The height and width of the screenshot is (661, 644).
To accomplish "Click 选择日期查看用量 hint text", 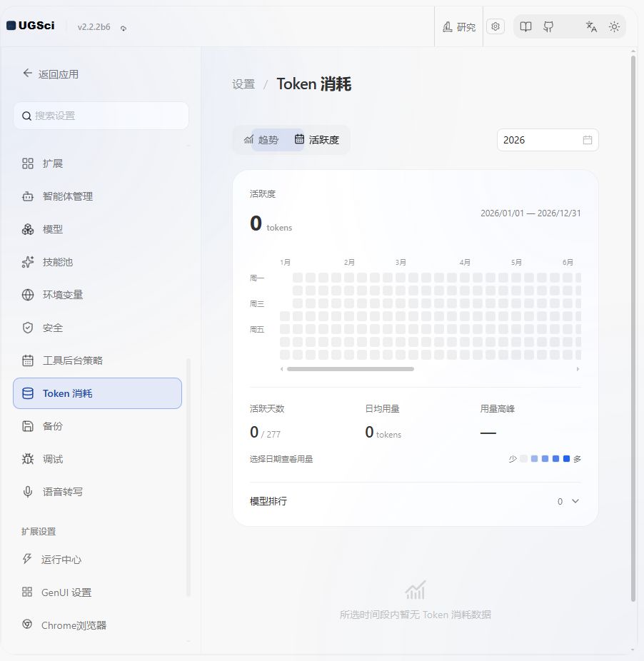I will coord(281,459).
